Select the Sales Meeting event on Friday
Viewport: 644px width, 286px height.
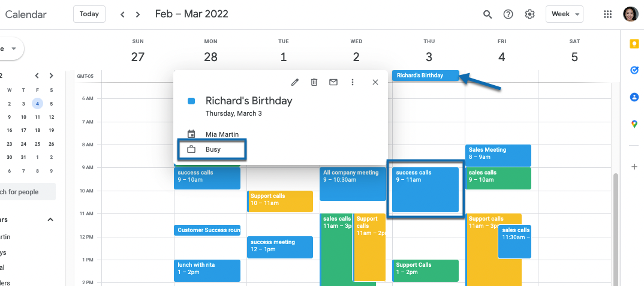pyautogui.click(x=498, y=153)
